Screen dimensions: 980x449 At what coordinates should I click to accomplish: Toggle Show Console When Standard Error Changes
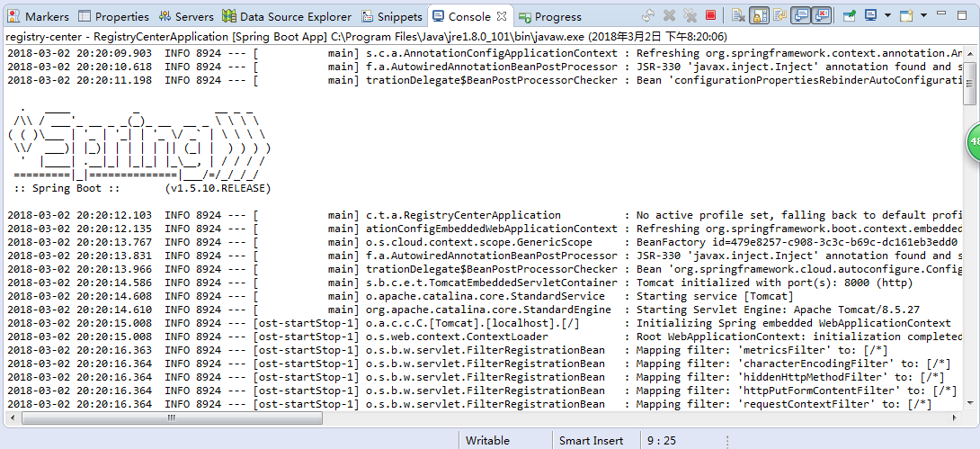(x=821, y=15)
